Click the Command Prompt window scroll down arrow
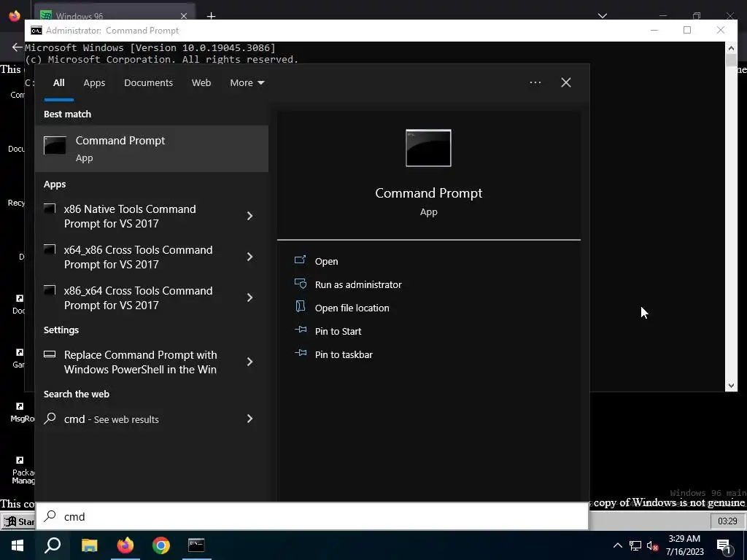 point(731,386)
